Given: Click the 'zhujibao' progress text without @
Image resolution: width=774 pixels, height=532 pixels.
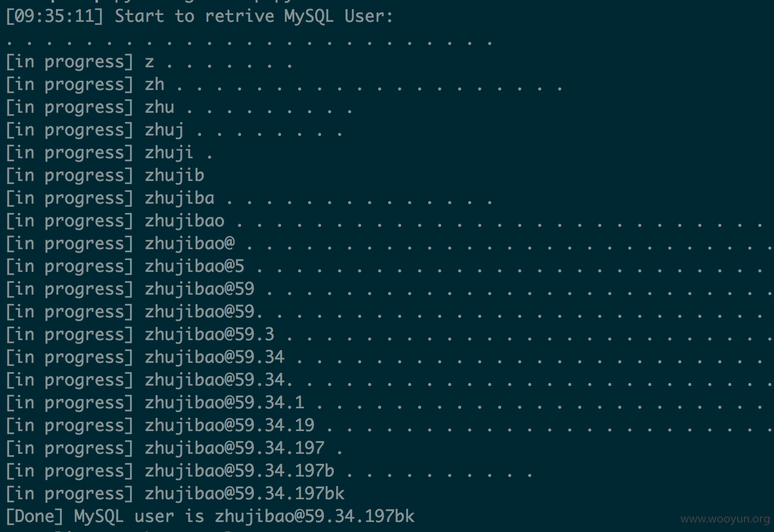Looking at the screenshot, I should click(x=185, y=222).
